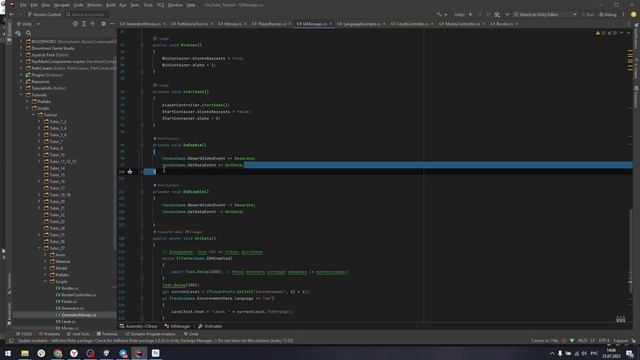The width and height of the screenshot is (640, 360).
Task: Open the Refactor menu
Action: pos(94,5)
